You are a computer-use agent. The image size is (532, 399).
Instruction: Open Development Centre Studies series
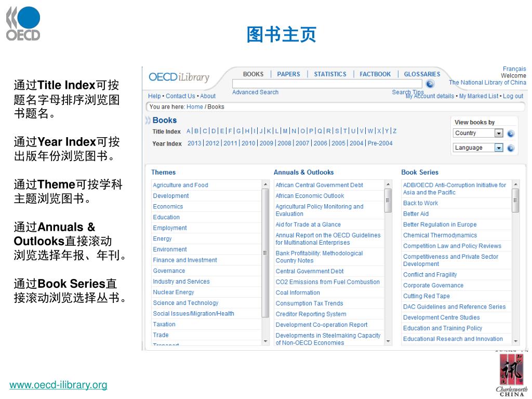[442, 317]
